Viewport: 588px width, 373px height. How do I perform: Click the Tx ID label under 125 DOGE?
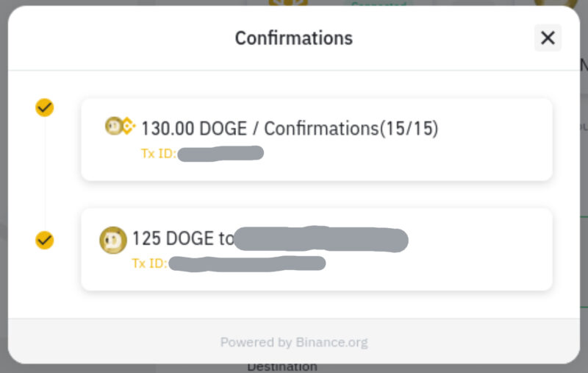tap(149, 263)
